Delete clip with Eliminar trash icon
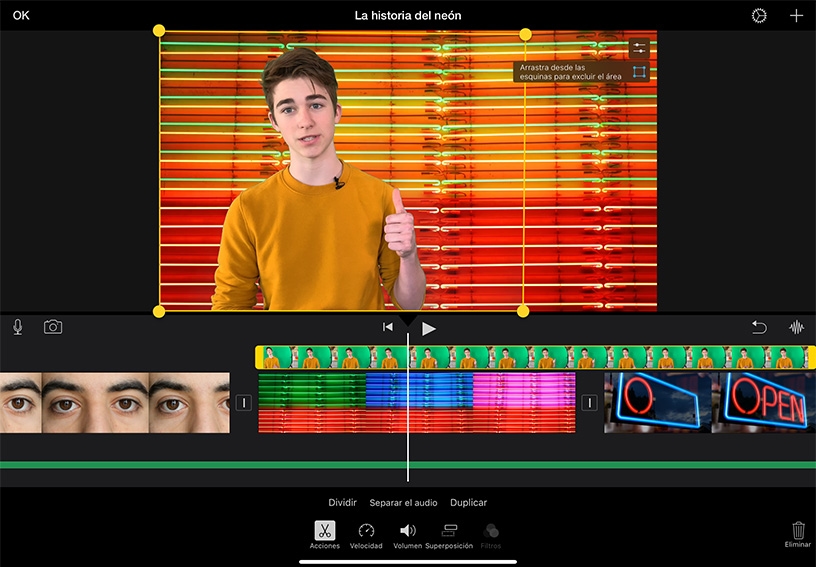The height and width of the screenshot is (567, 816). point(798,535)
